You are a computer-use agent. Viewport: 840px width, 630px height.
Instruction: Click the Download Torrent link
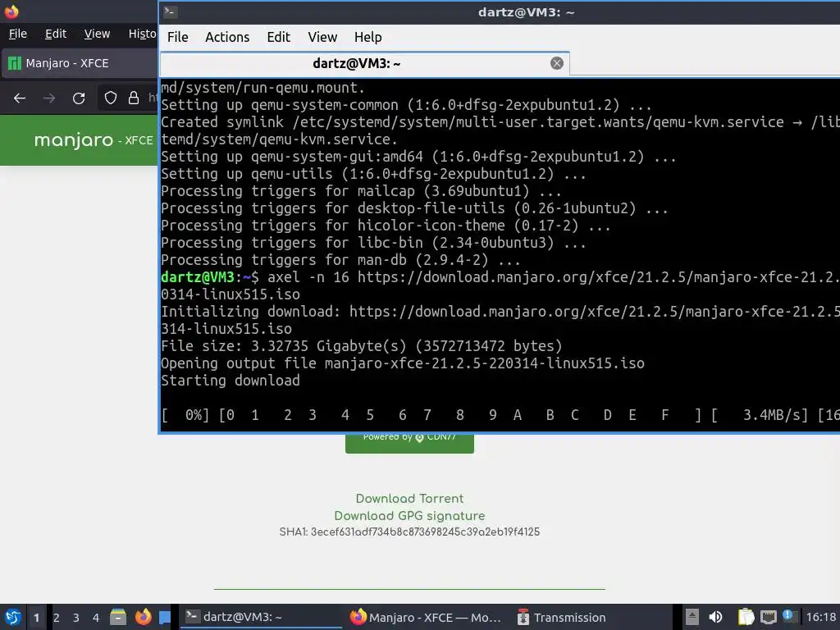click(409, 498)
